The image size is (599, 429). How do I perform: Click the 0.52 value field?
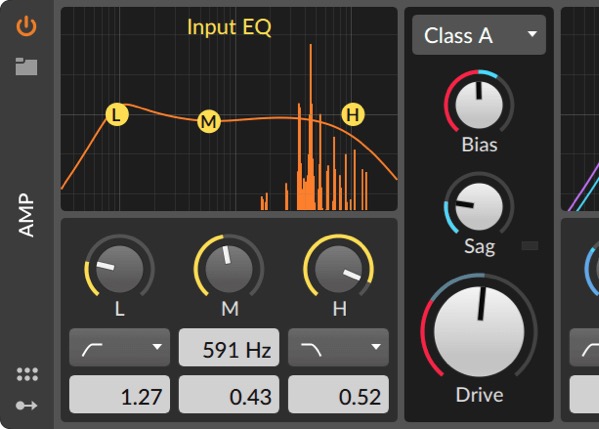(x=338, y=394)
